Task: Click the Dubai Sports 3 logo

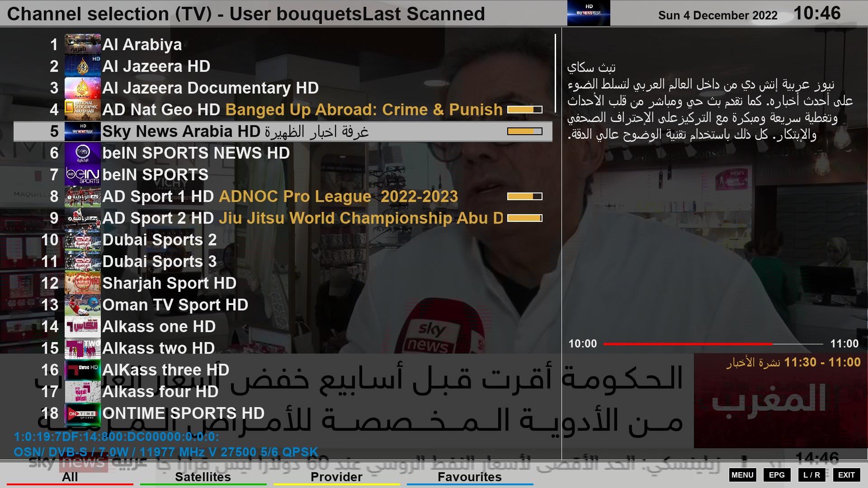Action: pyautogui.click(x=83, y=262)
